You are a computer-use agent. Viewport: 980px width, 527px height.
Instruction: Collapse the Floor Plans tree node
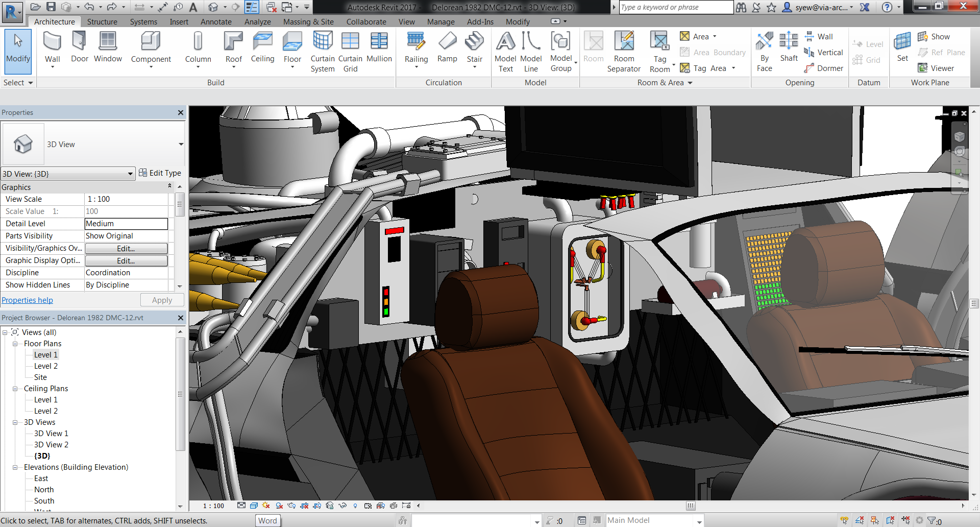pyautogui.click(x=15, y=344)
